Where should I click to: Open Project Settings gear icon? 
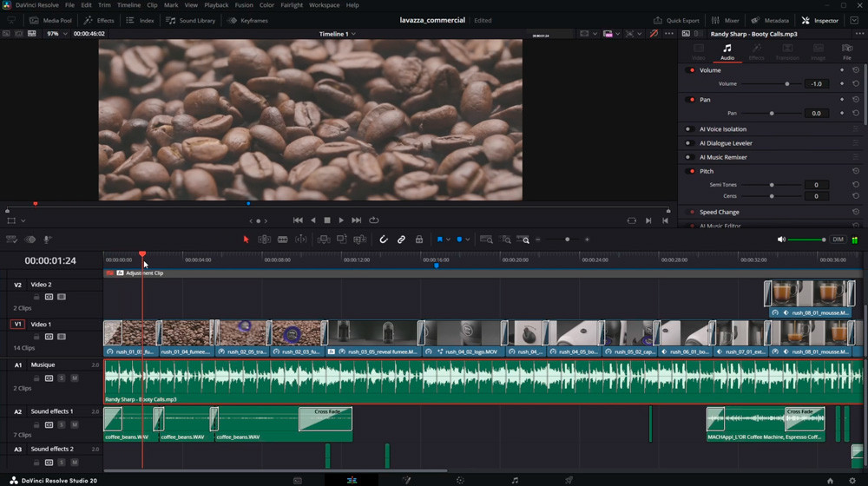(x=852, y=481)
